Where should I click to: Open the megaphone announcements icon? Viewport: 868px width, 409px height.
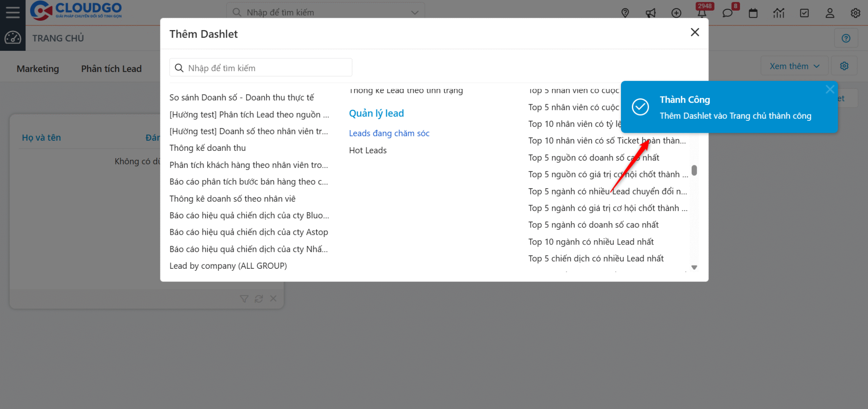(651, 13)
